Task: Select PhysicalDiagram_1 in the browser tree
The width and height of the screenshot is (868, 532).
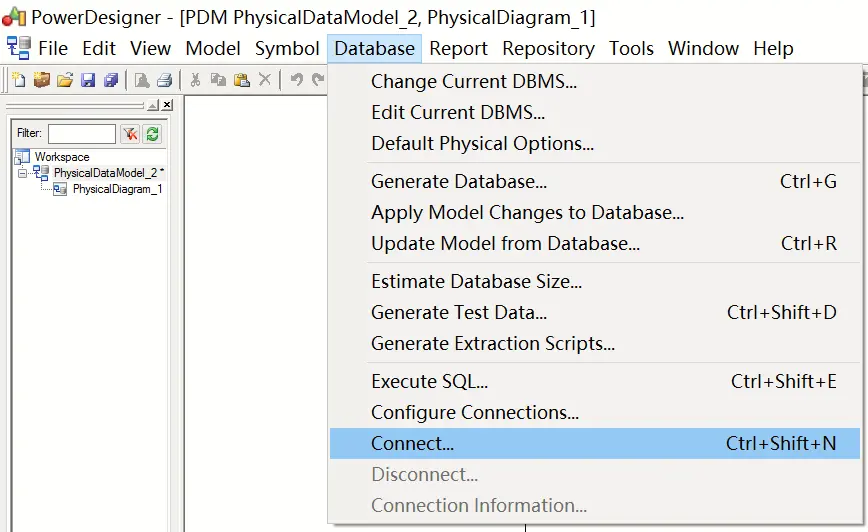Action: 116,189
